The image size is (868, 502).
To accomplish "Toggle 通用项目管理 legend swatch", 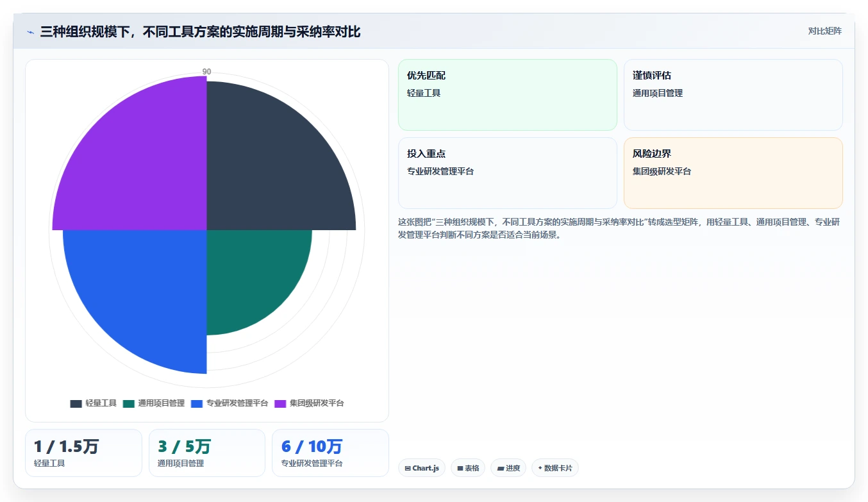I will pos(129,403).
